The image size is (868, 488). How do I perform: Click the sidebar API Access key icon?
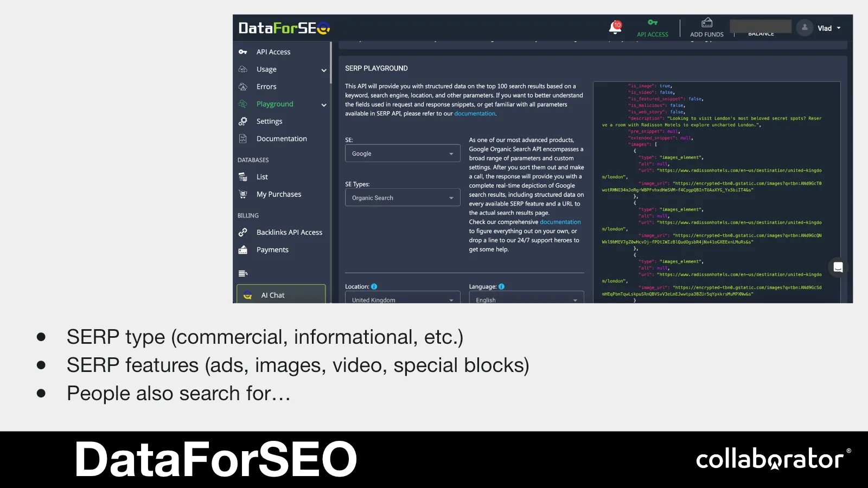[x=243, y=52]
